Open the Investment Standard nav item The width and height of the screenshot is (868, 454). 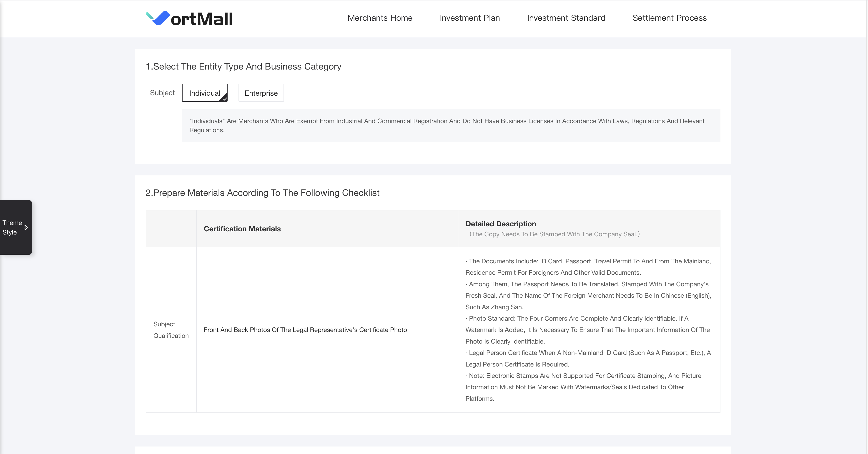click(x=566, y=18)
